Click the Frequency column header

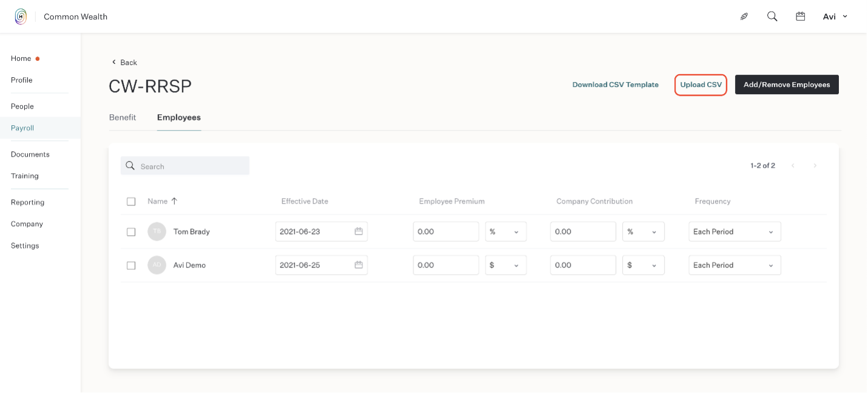pos(713,201)
